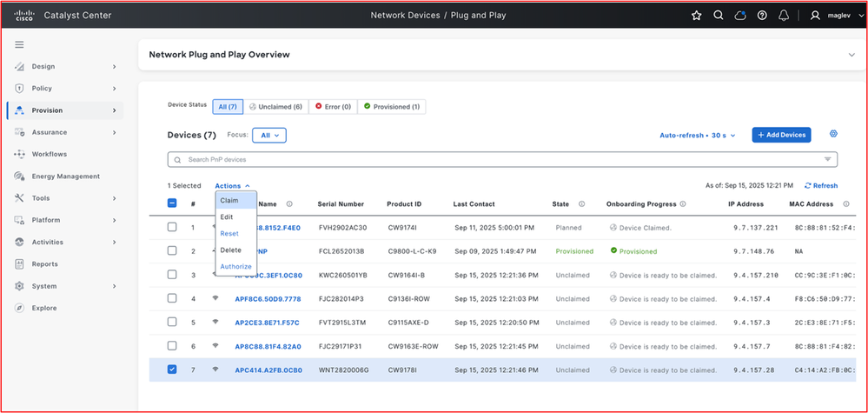
Task: Choose Claim from the Actions menu
Action: [x=235, y=200]
